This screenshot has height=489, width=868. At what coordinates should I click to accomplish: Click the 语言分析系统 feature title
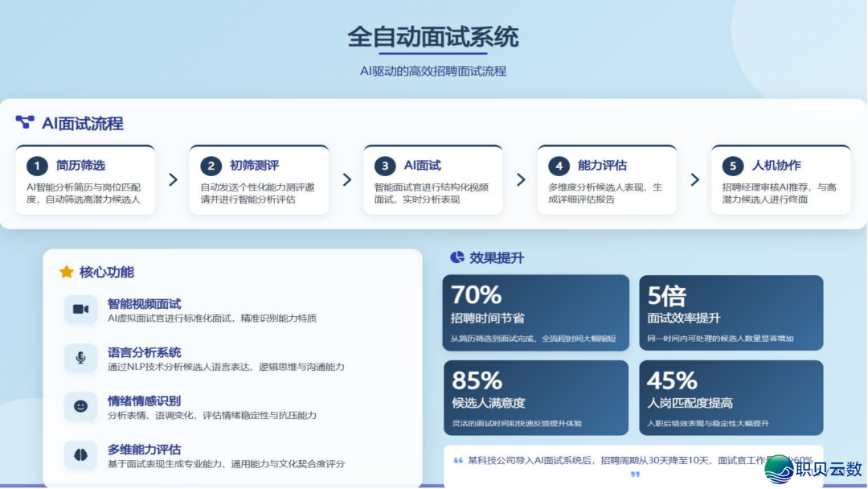[144, 352]
